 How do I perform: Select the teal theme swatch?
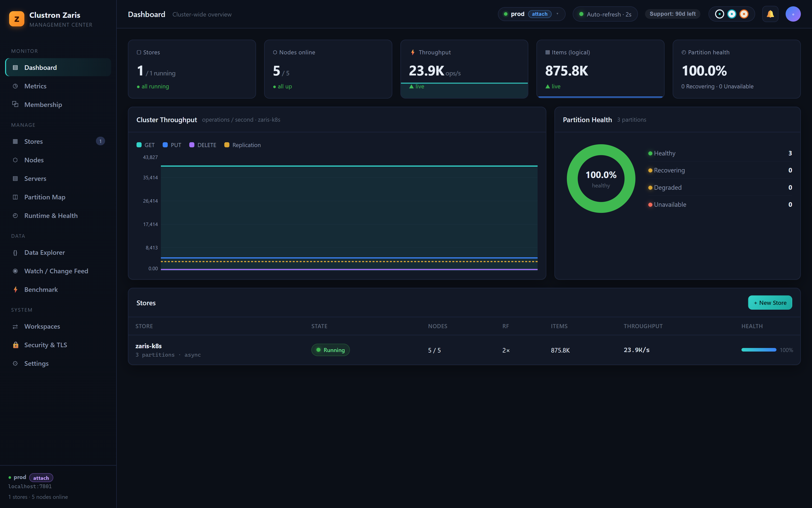pos(732,14)
